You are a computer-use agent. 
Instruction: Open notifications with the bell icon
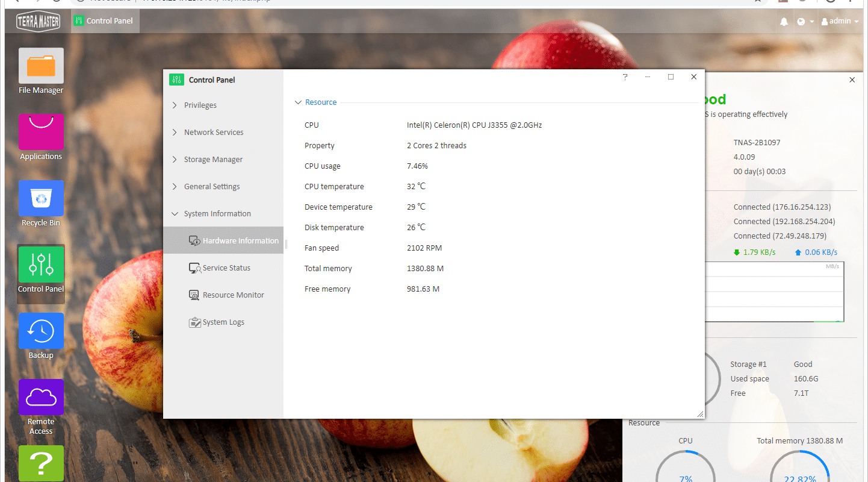point(784,22)
